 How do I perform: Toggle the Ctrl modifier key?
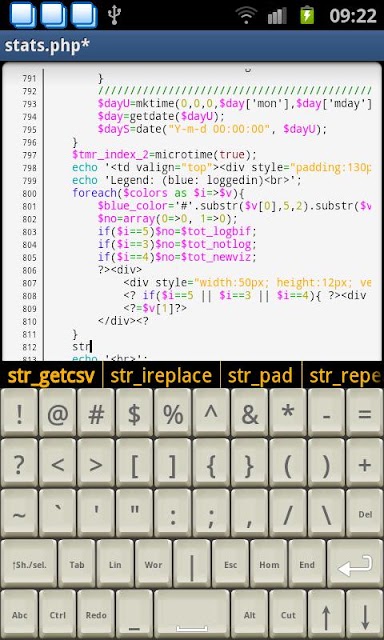(58, 615)
